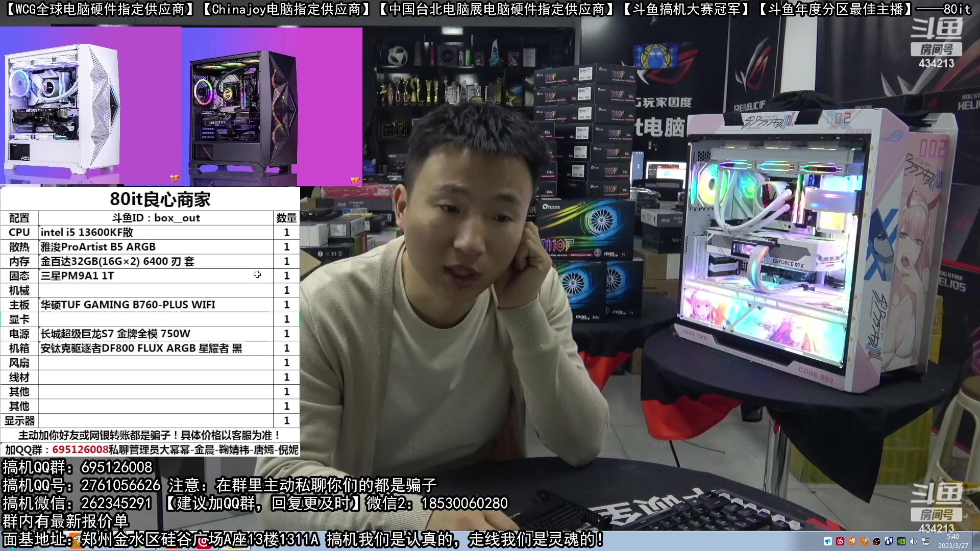Open NetEase Cloud Music tray icon

pyautogui.click(x=840, y=541)
